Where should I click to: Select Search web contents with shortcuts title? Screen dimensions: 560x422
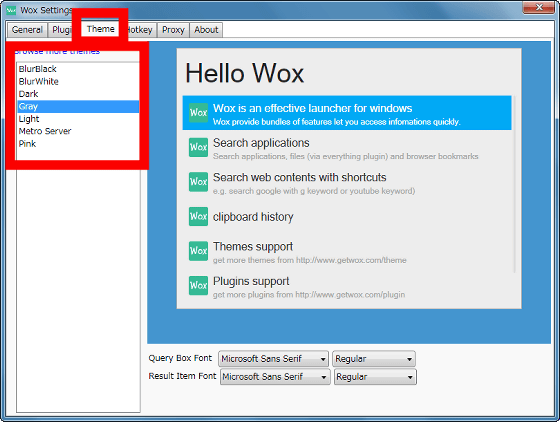tap(300, 177)
